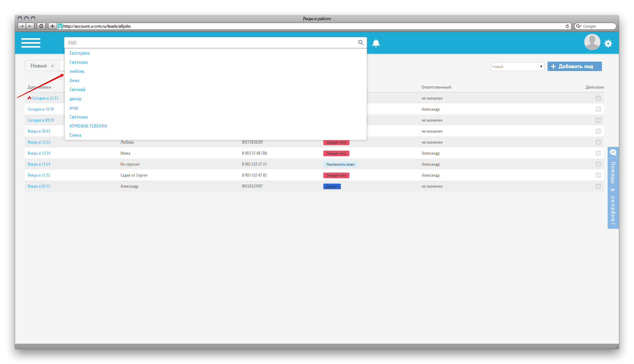This screenshot has height=364, width=634.
Task: Open the hamburger main menu
Action: [x=31, y=43]
